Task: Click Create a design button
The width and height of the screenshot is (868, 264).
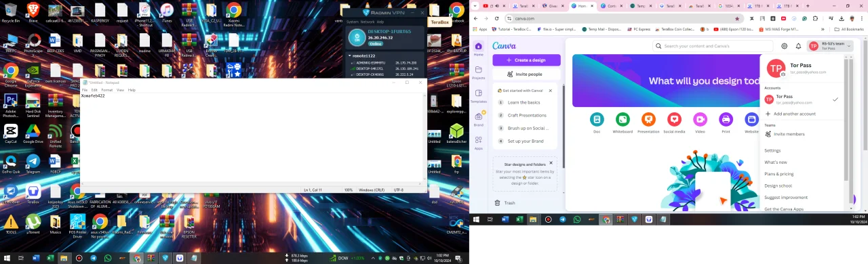Action: 526,60
